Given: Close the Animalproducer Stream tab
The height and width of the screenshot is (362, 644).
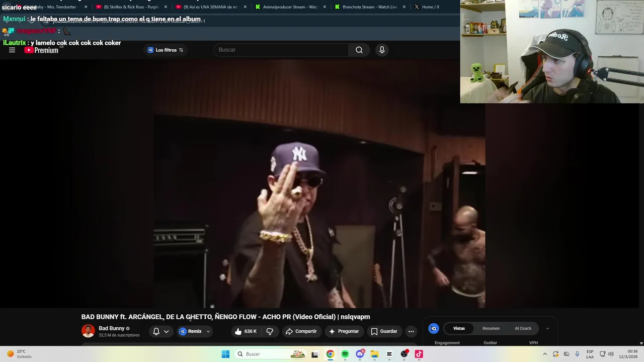Looking at the screenshot, I should click(x=325, y=7).
